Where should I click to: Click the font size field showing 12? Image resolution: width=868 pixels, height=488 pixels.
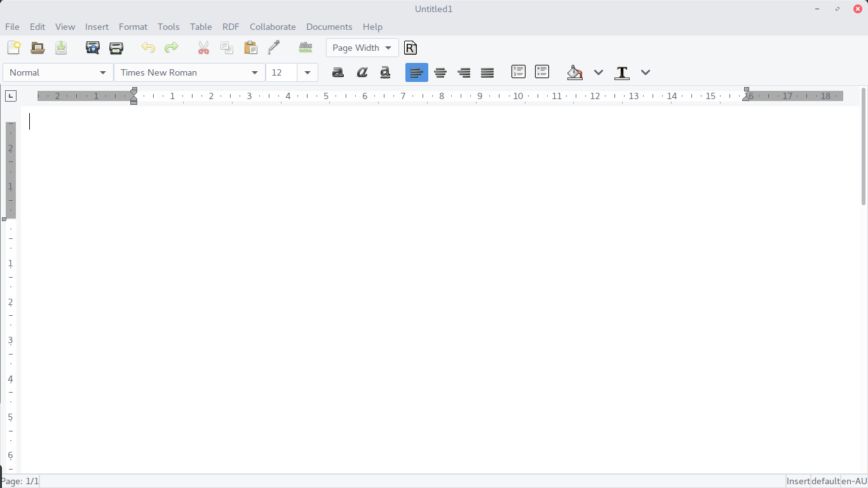point(281,72)
